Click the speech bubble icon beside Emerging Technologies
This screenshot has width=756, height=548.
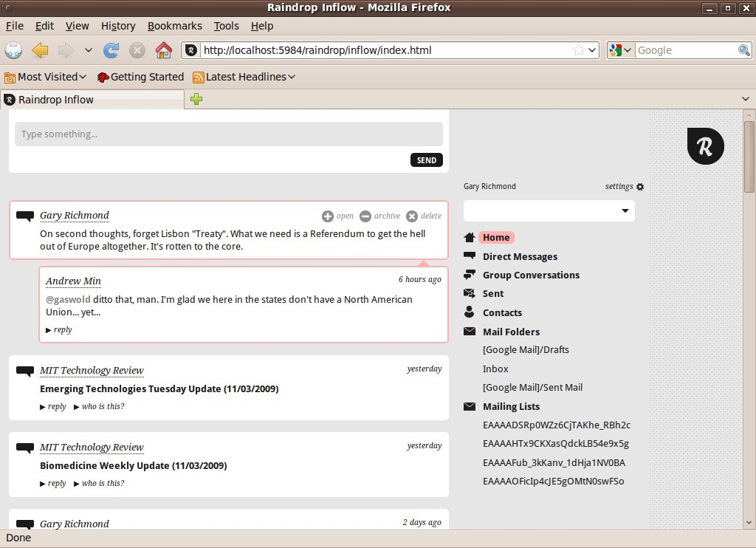[25, 371]
